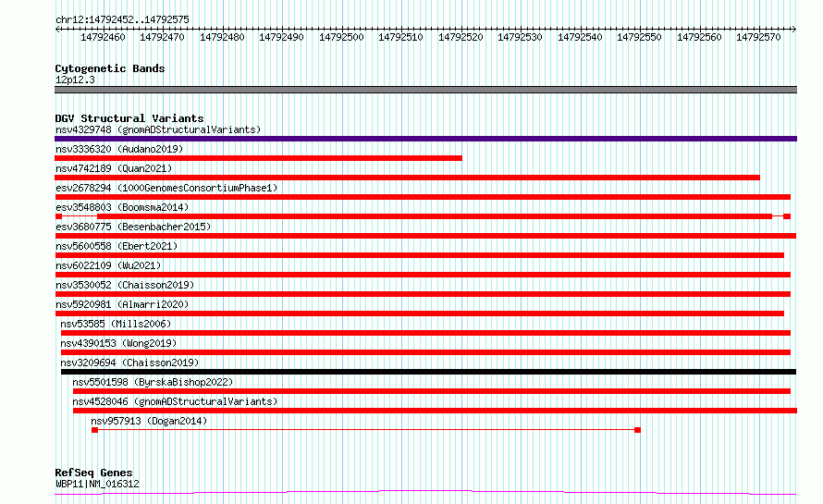Open the nsv3209694 (Chaisson2019) label
Viewport: 823px width, 504px height.
coord(129,363)
